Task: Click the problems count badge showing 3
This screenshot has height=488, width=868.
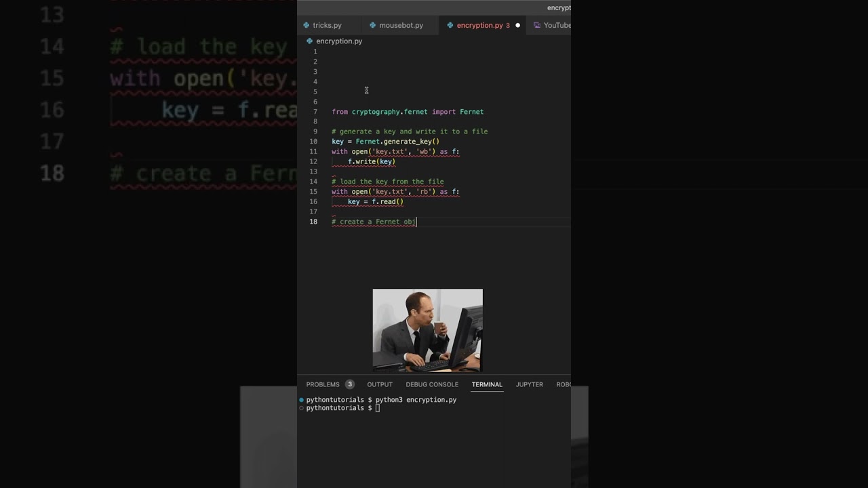Action: point(350,384)
